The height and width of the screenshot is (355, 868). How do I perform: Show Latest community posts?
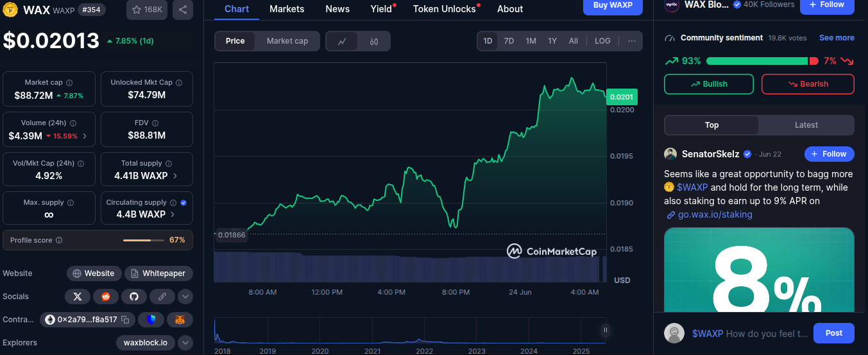pyautogui.click(x=806, y=125)
